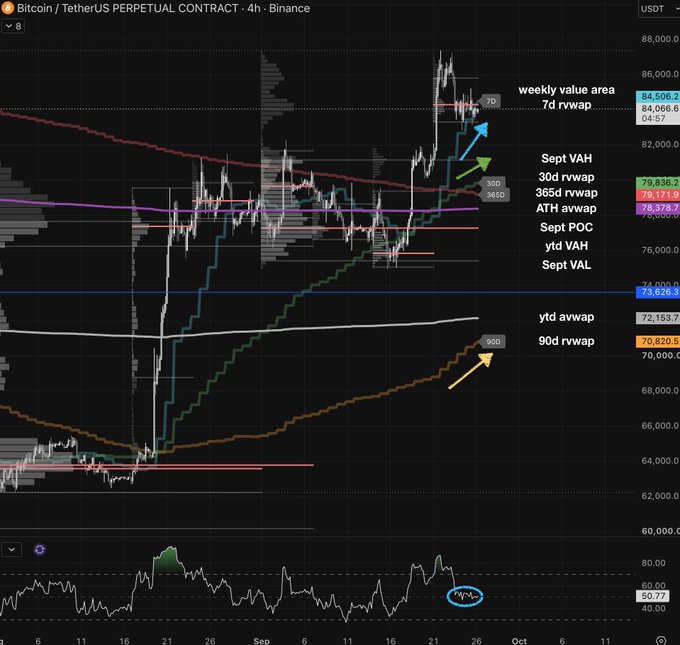Select the '30d rvwap' text annotation
This screenshot has height=645, width=680.
click(566, 177)
